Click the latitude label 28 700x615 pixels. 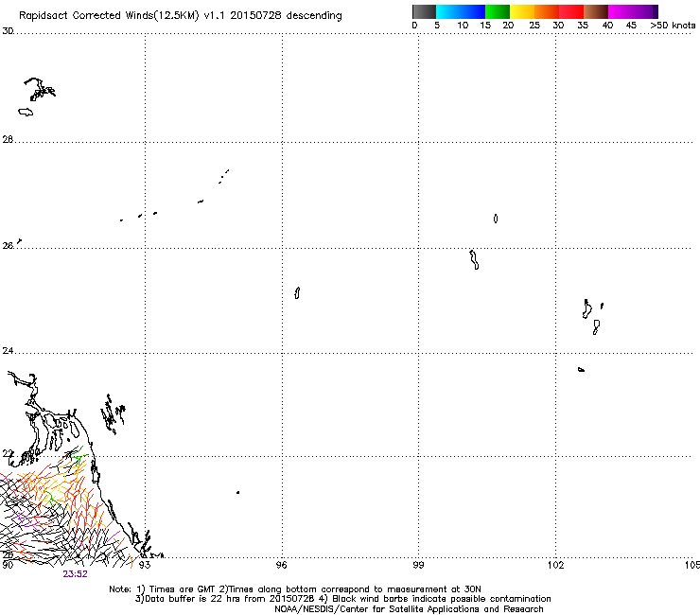click(x=8, y=139)
